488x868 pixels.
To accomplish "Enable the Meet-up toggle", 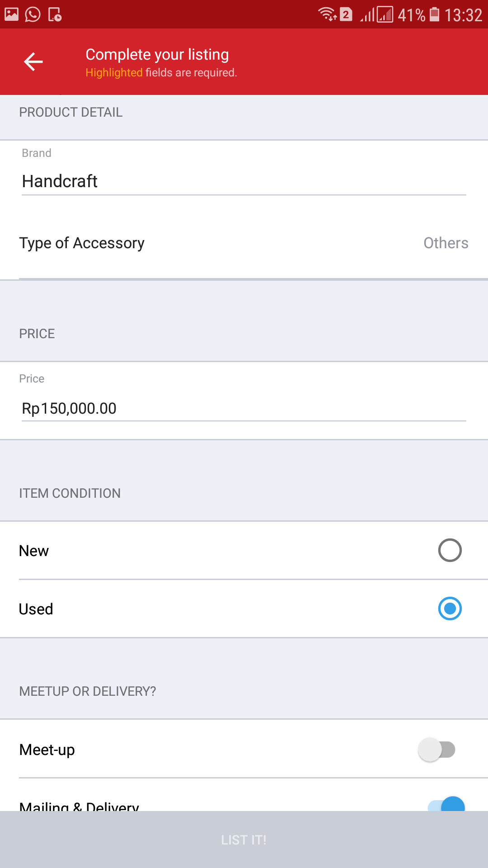I will point(436,750).
